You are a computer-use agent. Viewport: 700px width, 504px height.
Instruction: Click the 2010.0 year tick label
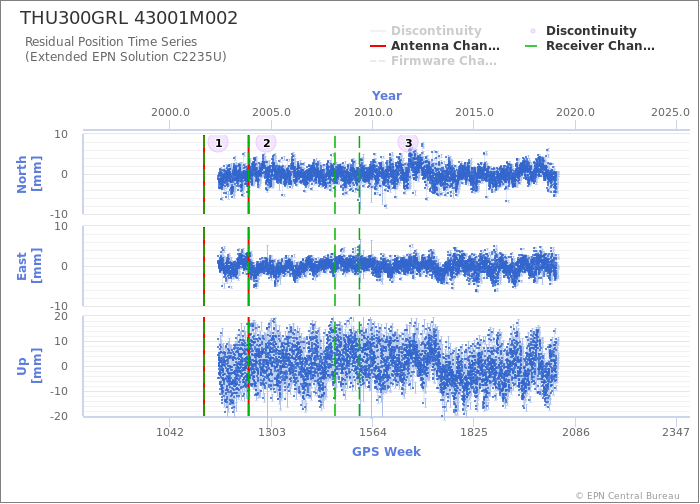pyautogui.click(x=373, y=112)
